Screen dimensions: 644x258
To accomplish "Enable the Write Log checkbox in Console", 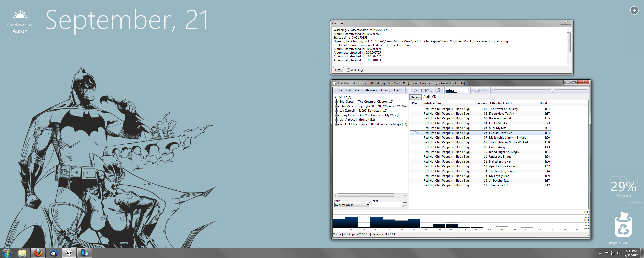I will 349,70.
